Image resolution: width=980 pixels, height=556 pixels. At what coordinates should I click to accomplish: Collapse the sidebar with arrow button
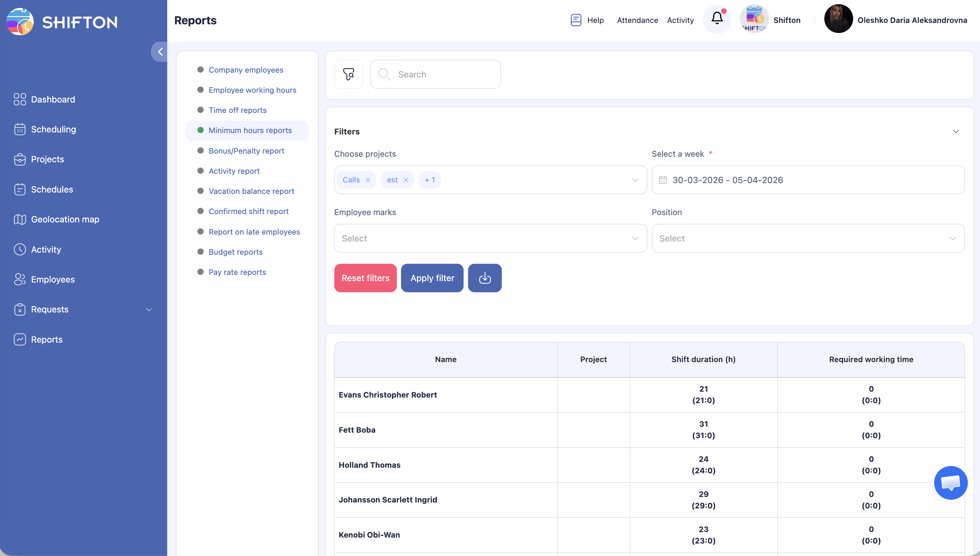[160, 51]
